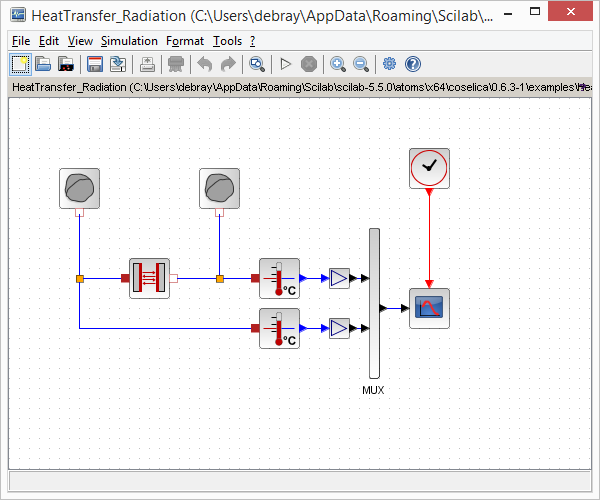
Task: Select the body radiation block
Action: point(150,278)
